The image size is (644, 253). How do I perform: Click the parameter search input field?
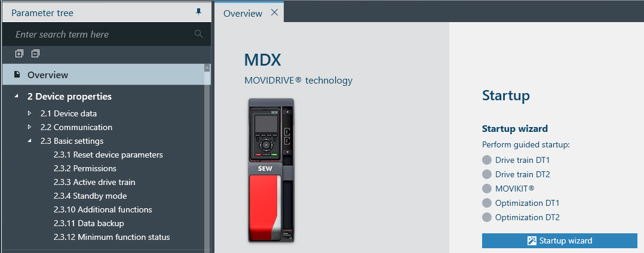(x=102, y=35)
